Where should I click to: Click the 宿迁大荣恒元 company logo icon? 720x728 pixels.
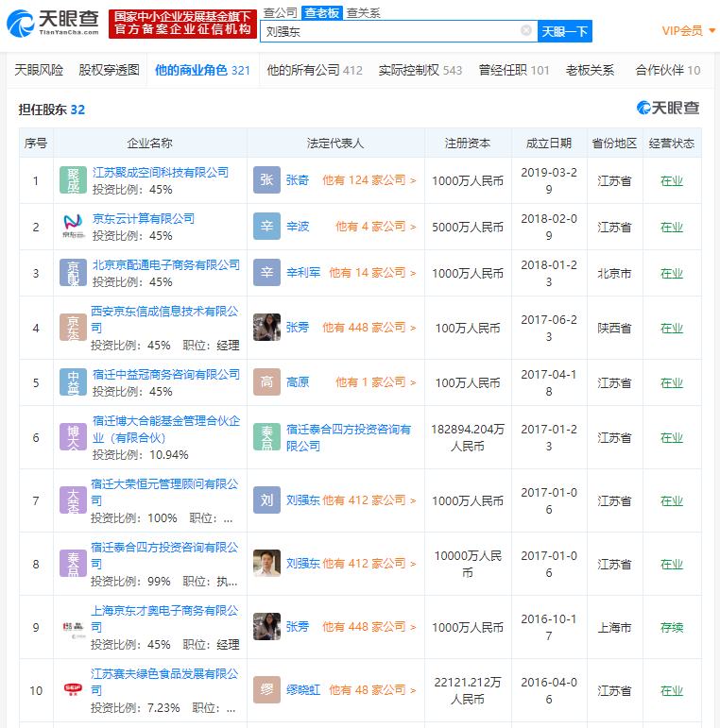coord(73,500)
